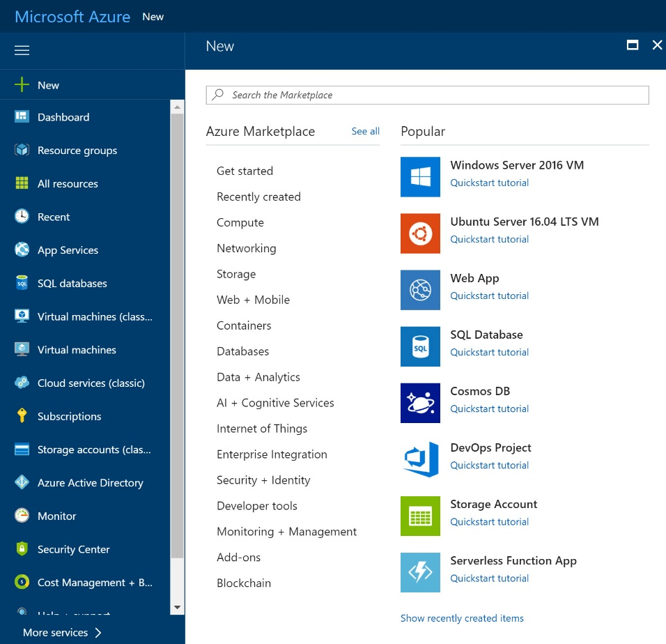Choose Security + Identity category

pos(263,480)
